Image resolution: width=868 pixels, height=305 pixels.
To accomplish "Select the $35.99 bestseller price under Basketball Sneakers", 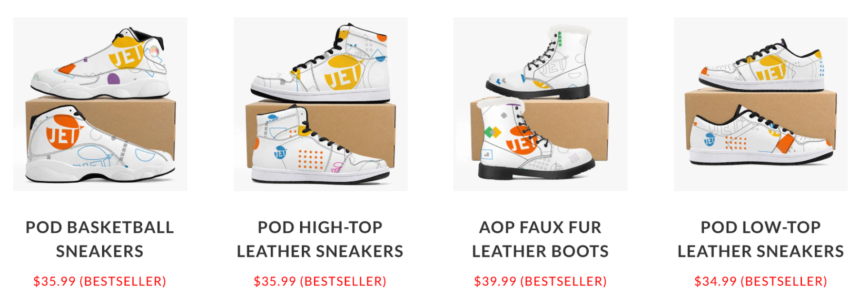I will pos(100,281).
